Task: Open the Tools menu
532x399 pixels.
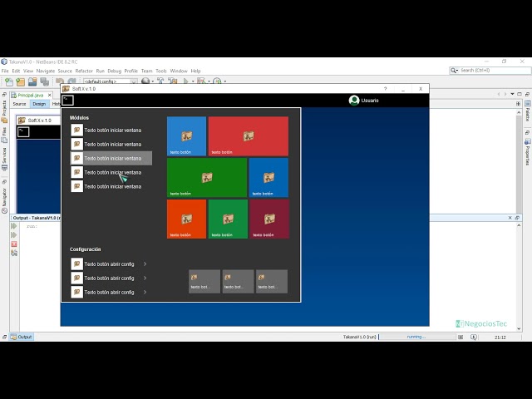Action: pos(161,71)
